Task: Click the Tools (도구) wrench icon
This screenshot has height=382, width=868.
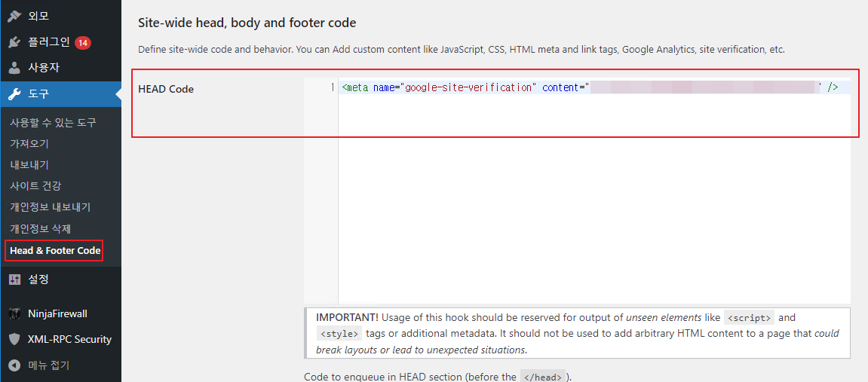Action: [14, 94]
